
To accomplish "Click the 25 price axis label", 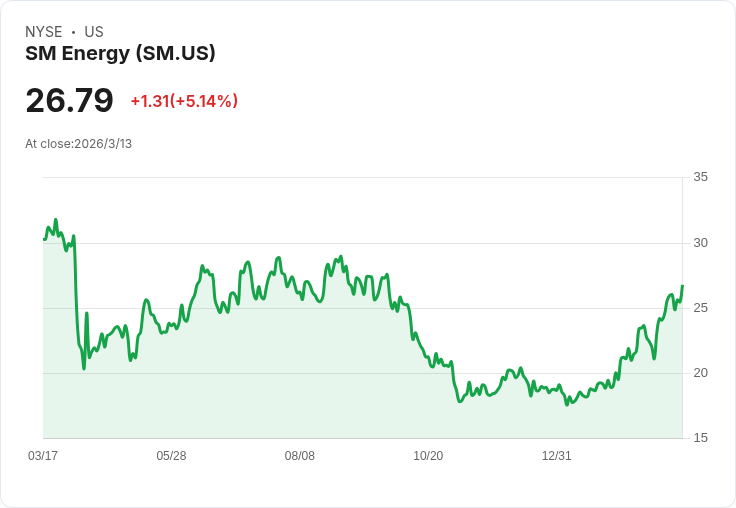I will click(x=700, y=308).
